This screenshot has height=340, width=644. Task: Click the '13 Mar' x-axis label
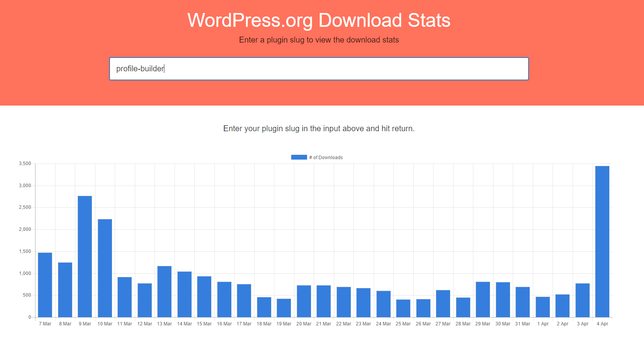coord(164,324)
